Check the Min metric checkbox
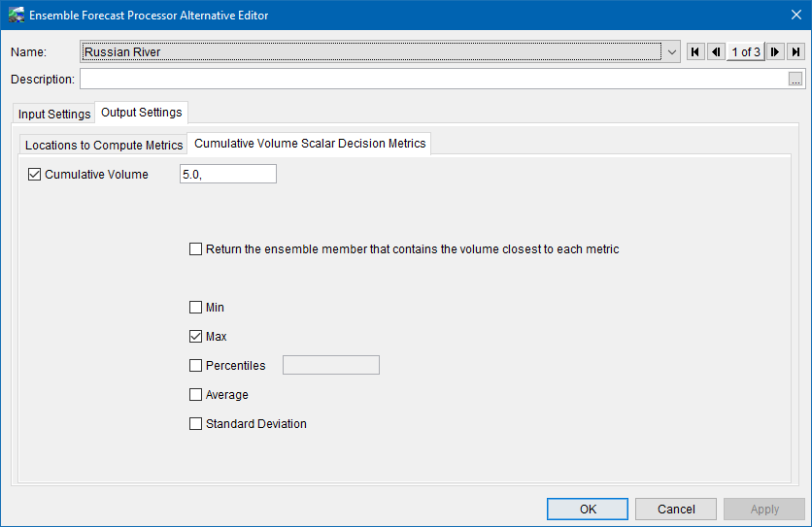812x527 pixels. pos(196,308)
